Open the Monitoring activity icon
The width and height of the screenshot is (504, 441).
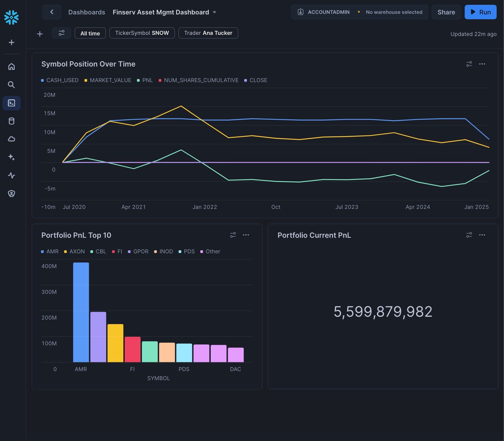(11, 175)
